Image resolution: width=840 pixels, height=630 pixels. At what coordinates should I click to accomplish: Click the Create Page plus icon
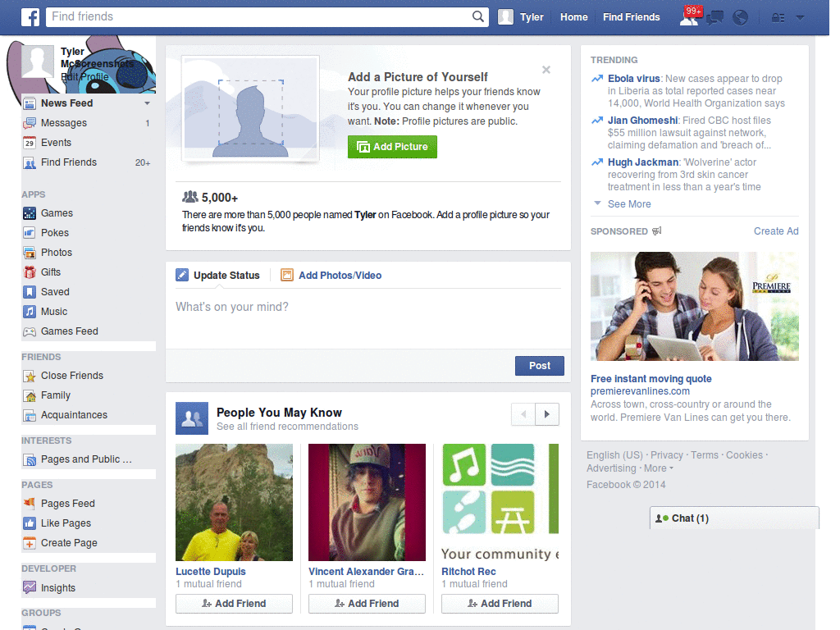[30, 543]
